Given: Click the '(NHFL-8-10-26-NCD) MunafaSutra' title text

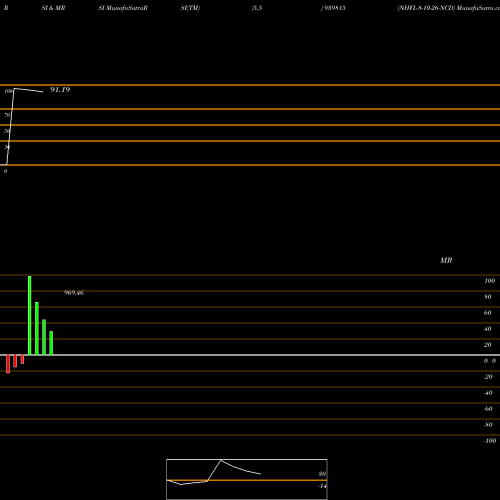Looking at the screenshot, I should click(448, 8).
